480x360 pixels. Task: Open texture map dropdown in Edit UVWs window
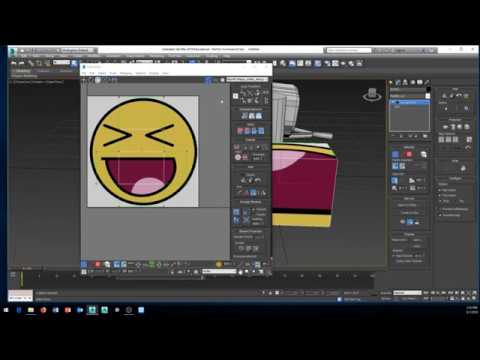(247, 79)
